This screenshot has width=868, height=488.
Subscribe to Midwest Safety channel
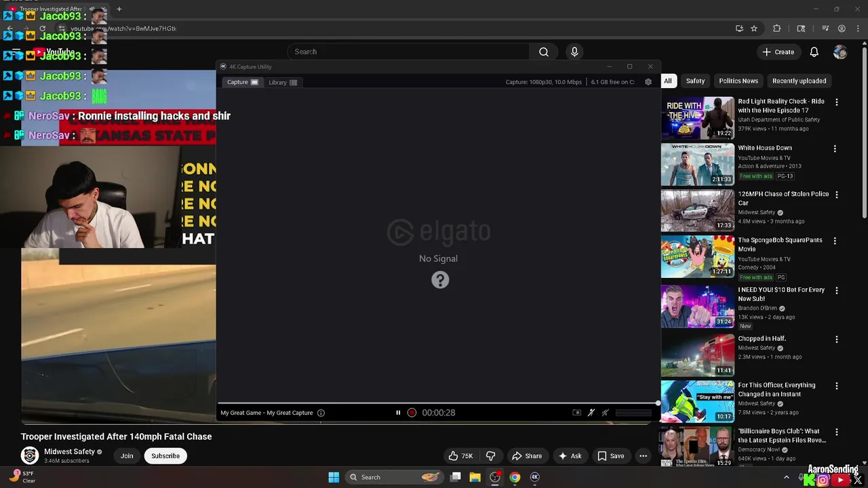165,456
